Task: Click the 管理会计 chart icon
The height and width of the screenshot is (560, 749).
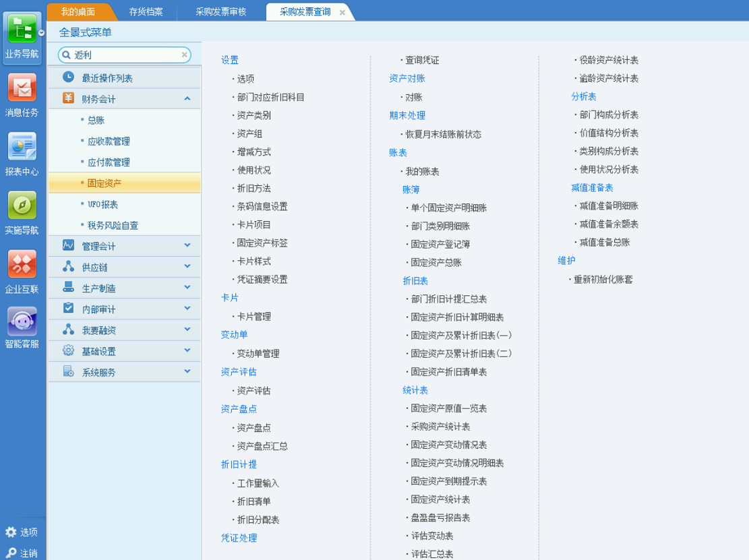Action: (x=68, y=245)
